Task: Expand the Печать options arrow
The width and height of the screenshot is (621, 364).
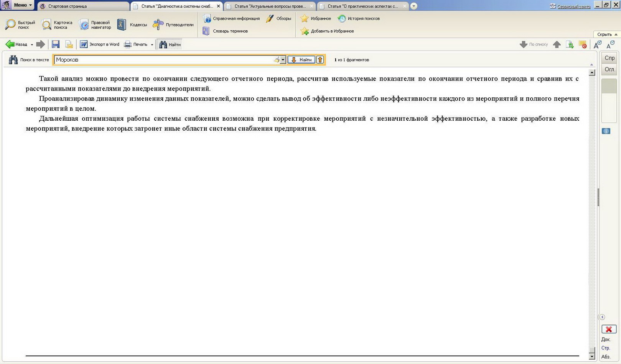Action: 152,45
